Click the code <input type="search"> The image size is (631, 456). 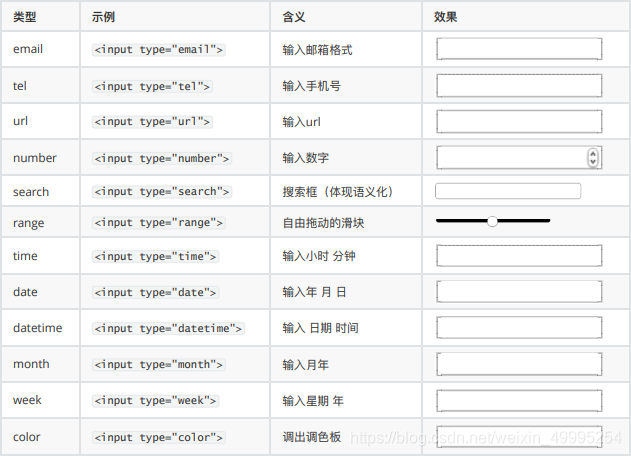coord(162,192)
